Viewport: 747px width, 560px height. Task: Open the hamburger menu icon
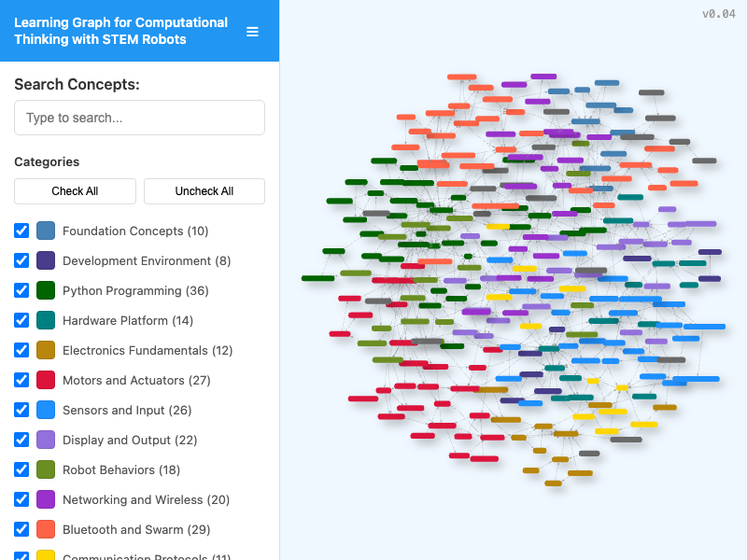tap(252, 32)
